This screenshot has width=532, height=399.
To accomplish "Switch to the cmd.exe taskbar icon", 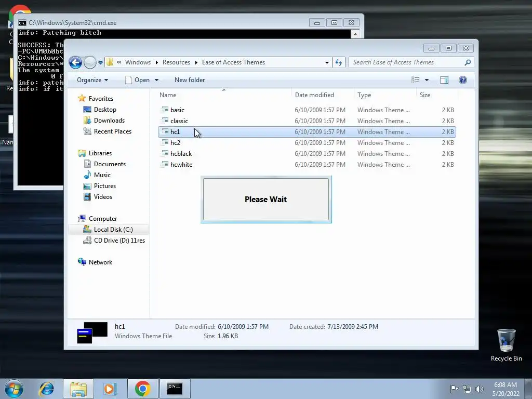I will (x=175, y=389).
